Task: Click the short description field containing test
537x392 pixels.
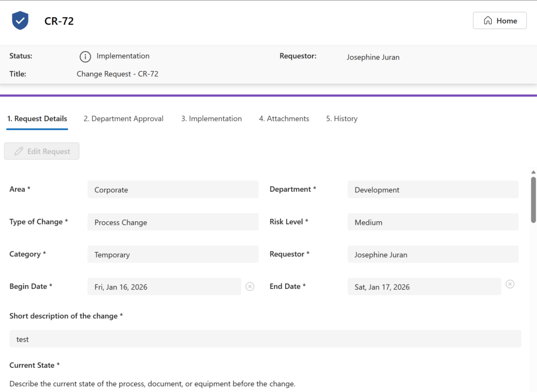Action: [265, 339]
